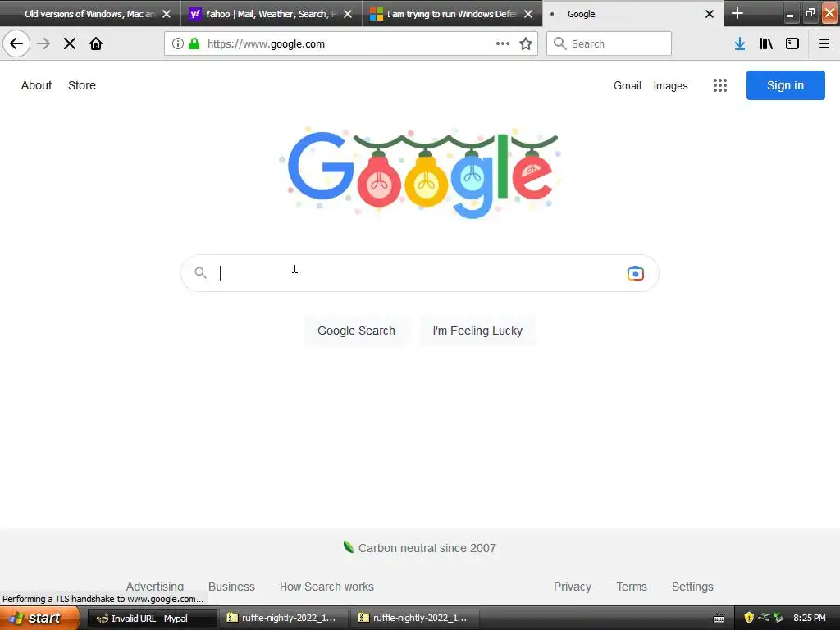Bookmark this page with star icon
This screenshot has width=840, height=630.
pos(526,43)
